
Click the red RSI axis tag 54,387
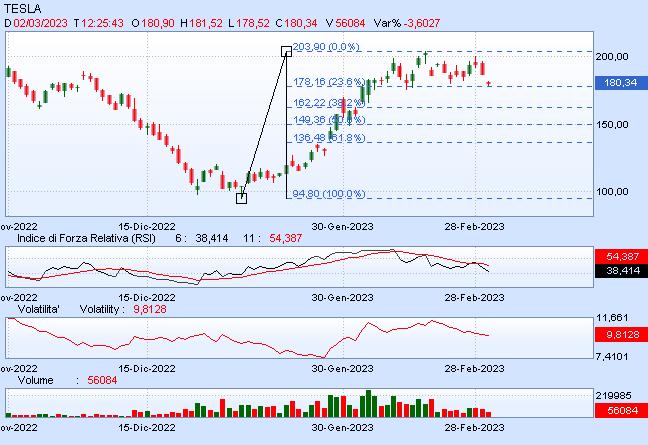[621, 257]
